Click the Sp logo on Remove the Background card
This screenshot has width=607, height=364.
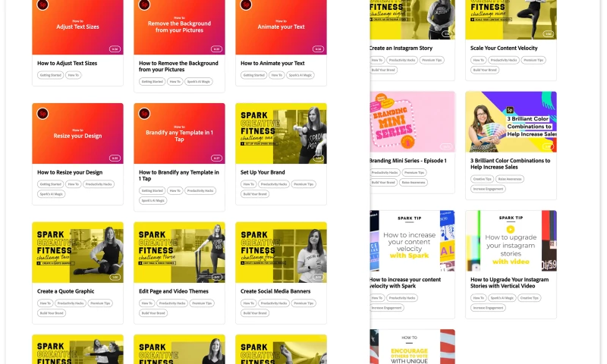coord(144,5)
